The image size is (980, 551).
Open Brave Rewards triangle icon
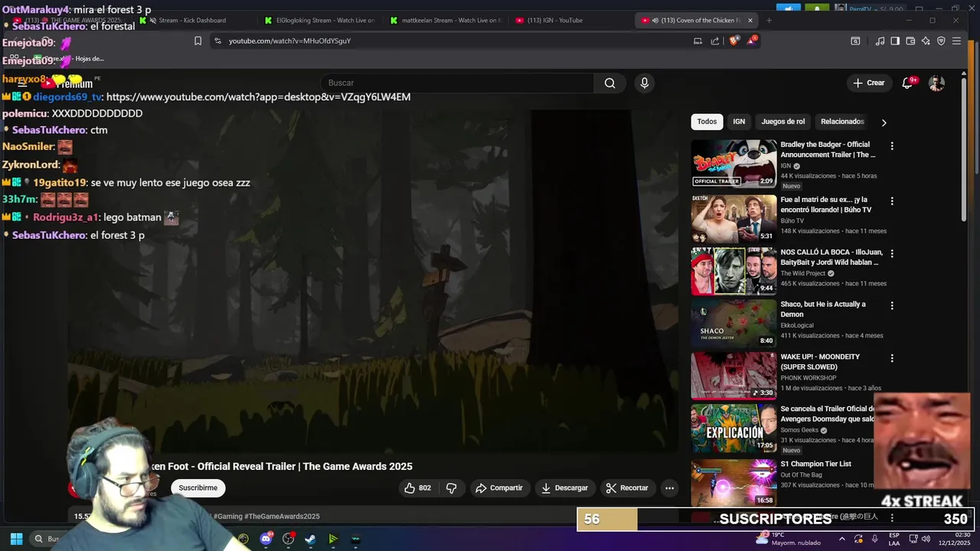coord(751,41)
